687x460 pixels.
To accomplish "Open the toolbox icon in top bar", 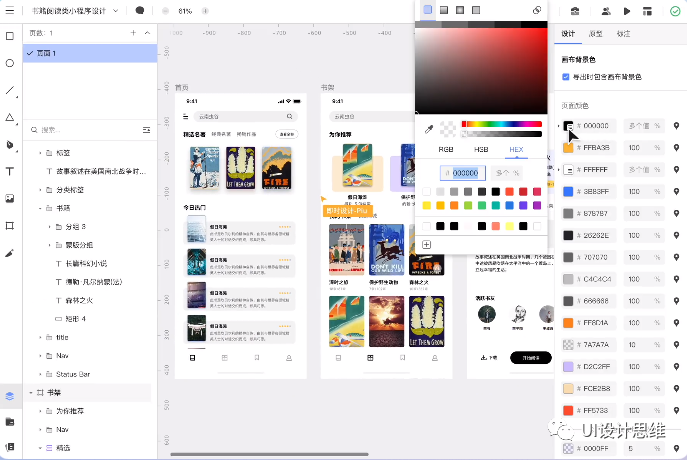I will pos(575,11).
